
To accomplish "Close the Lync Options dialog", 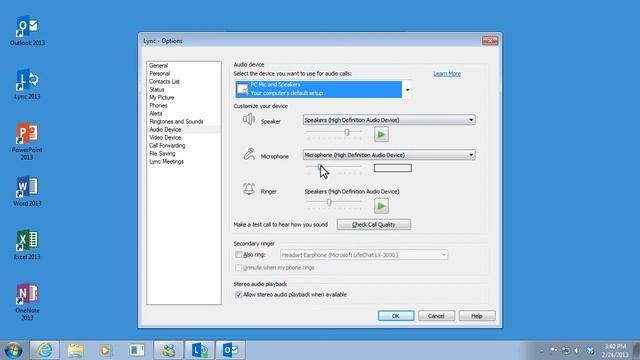I will coord(490,40).
